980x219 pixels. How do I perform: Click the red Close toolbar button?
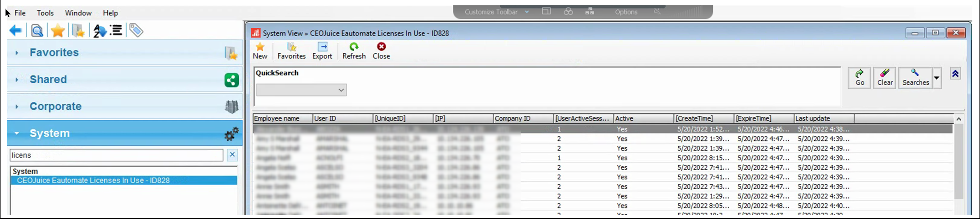pyautogui.click(x=381, y=51)
